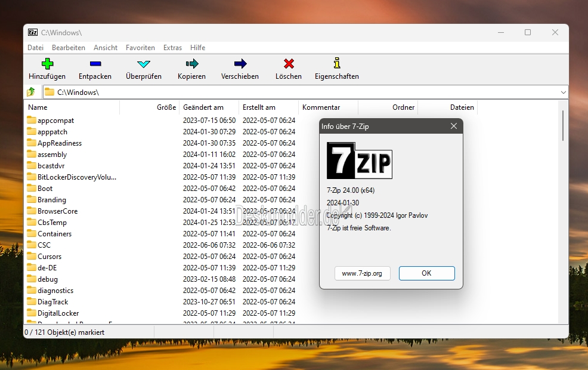Click the Entpacken blue minus icon
This screenshot has width=588, height=370.
[95, 64]
